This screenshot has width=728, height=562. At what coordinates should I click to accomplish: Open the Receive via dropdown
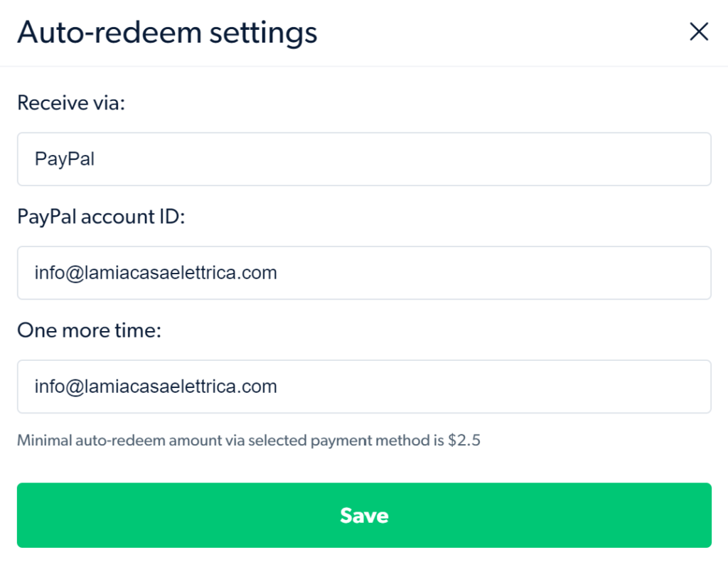tap(364, 159)
